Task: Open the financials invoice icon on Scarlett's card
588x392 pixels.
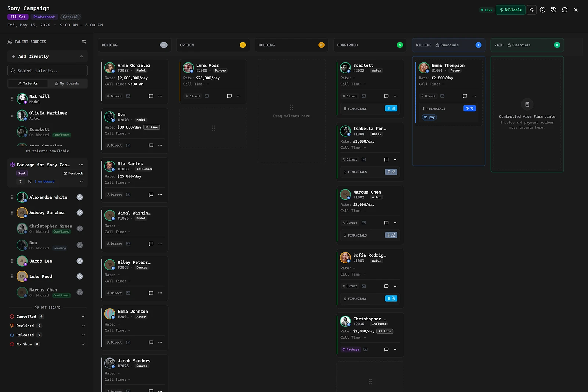Action: point(391,108)
